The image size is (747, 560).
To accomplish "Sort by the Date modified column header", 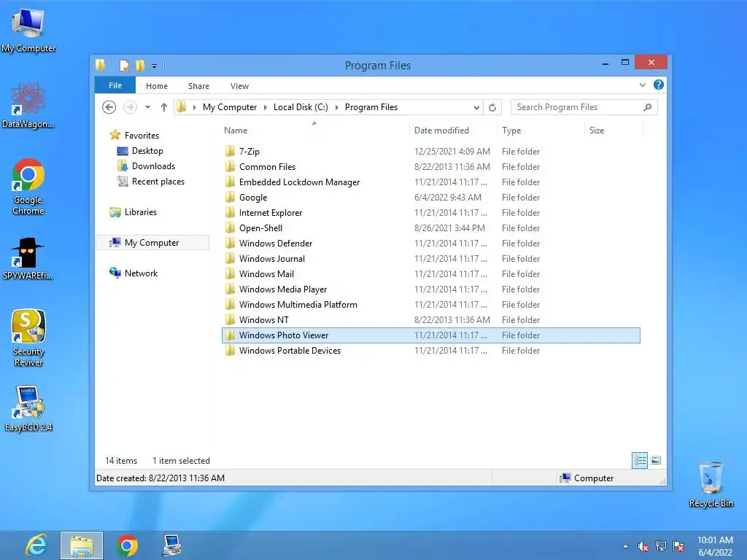I will [452, 131].
